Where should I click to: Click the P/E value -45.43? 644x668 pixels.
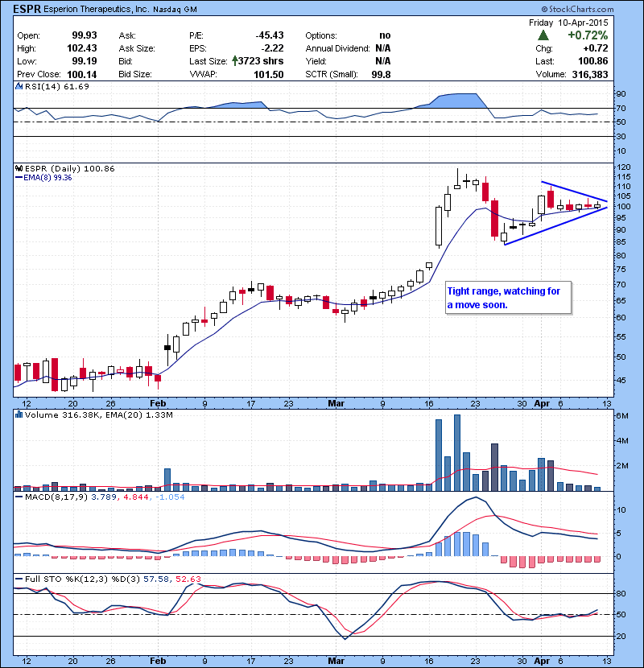270,35
